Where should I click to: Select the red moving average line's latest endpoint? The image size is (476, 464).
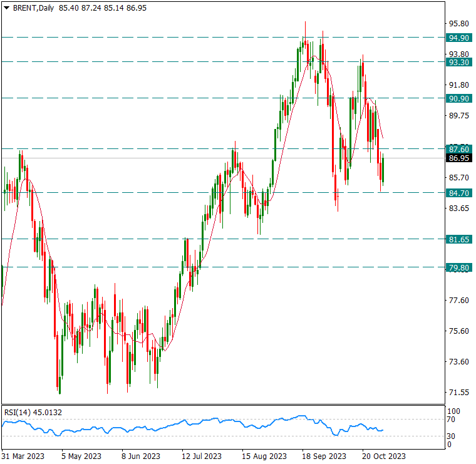383,138
